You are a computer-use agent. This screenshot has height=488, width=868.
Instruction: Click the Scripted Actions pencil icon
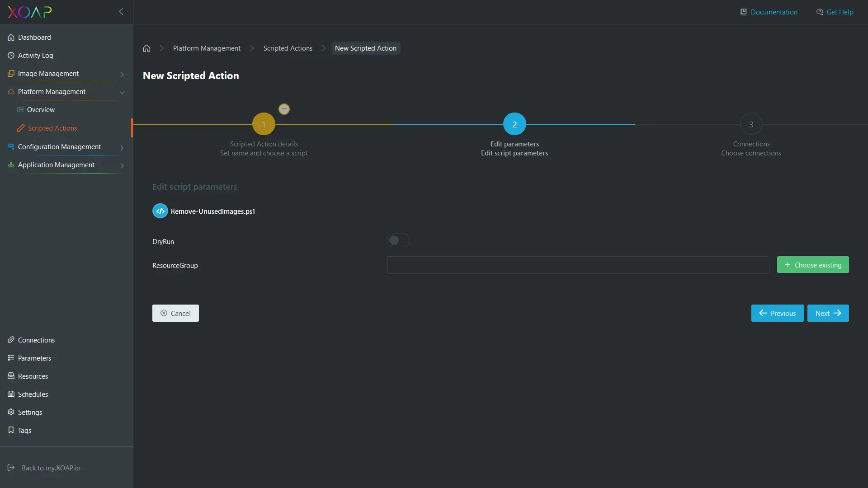pos(20,128)
